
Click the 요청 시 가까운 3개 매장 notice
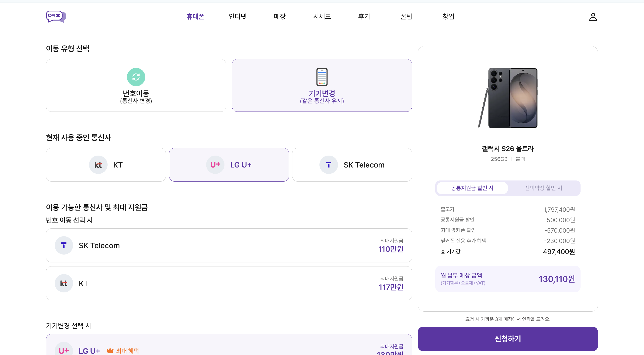click(508, 319)
